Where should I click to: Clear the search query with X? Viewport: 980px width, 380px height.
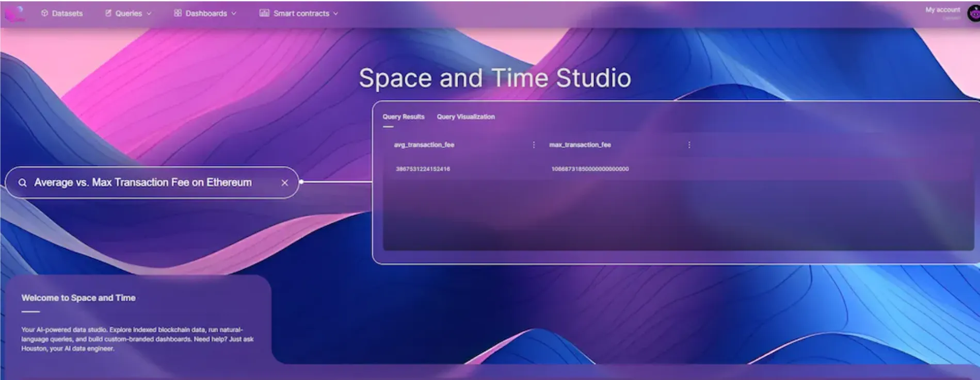point(284,183)
